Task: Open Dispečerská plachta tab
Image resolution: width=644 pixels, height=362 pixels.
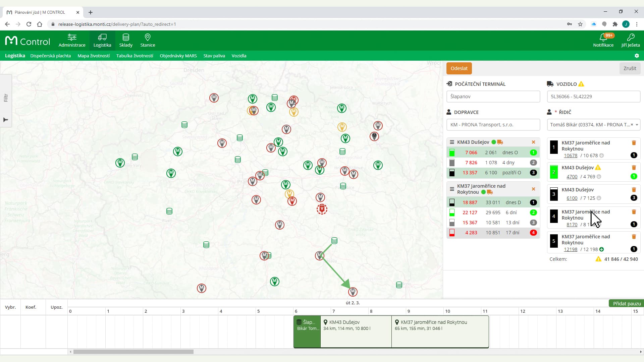Action: pyautogui.click(x=50, y=56)
